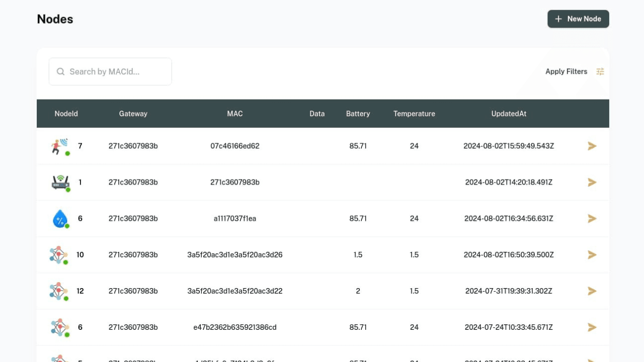This screenshot has width=644, height=362.
Task: Click timestamp 2024-07-24T10:33:45.671Z
Action: pyautogui.click(x=509, y=327)
